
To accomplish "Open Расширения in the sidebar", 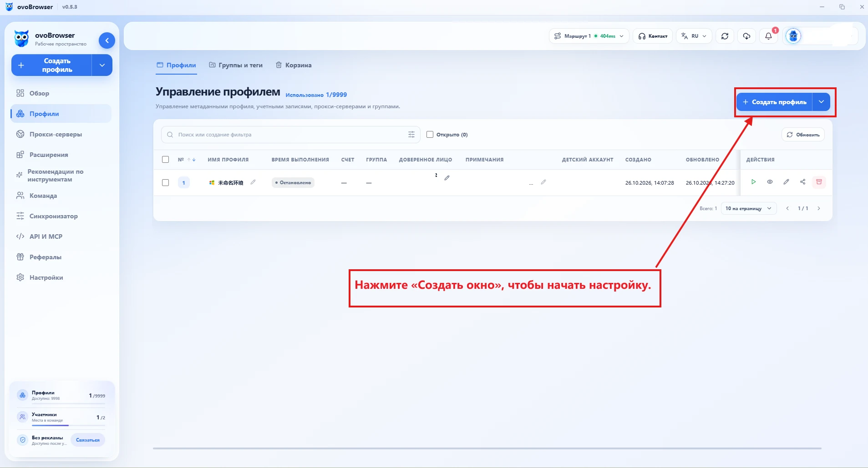I will click(61, 155).
